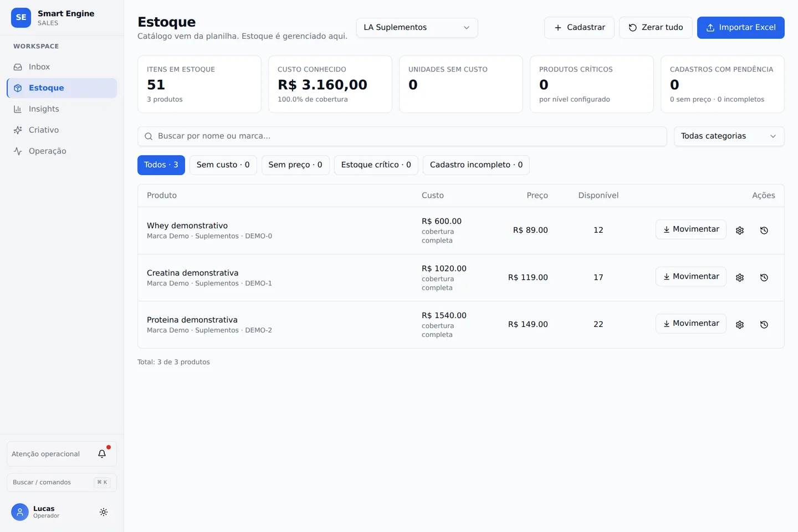
Task: Click the Importar Excel button
Action: (741, 28)
